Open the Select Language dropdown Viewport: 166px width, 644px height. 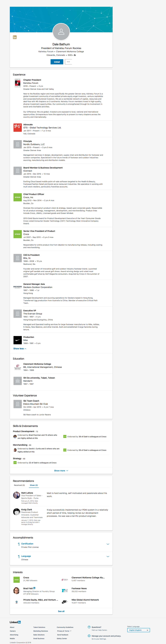click(x=138, y=630)
